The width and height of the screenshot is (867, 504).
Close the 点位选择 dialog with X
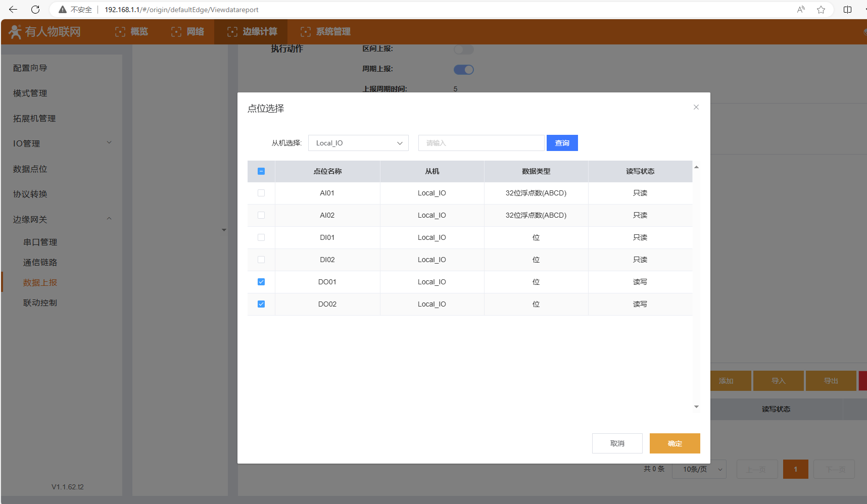tap(696, 107)
